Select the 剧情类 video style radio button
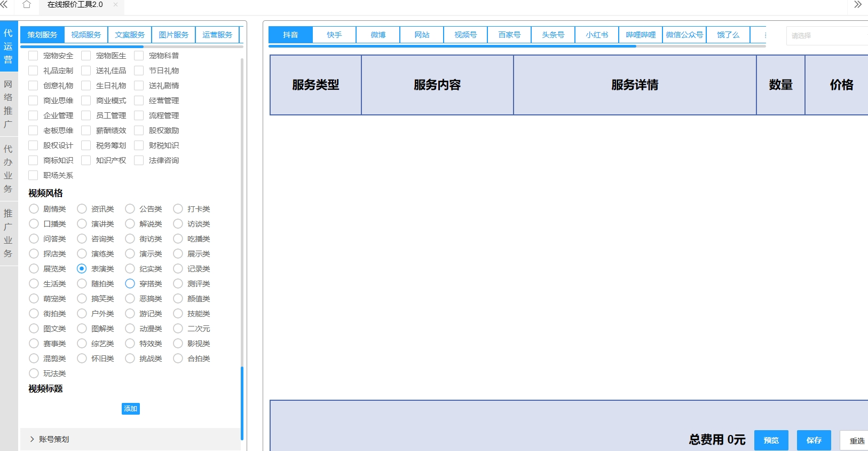Image resolution: width=868 pixels, height=451 pixels. click(x=34, y=209)
